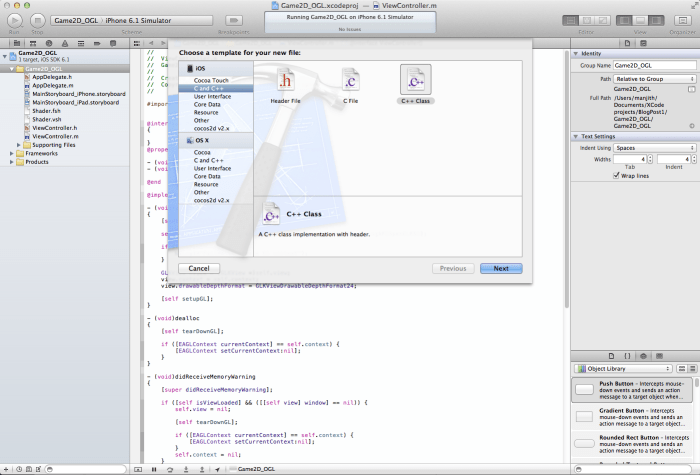Open Path dropdown Relative to Group
Viewport: 700px width, 475px height.
click(654, 79)
